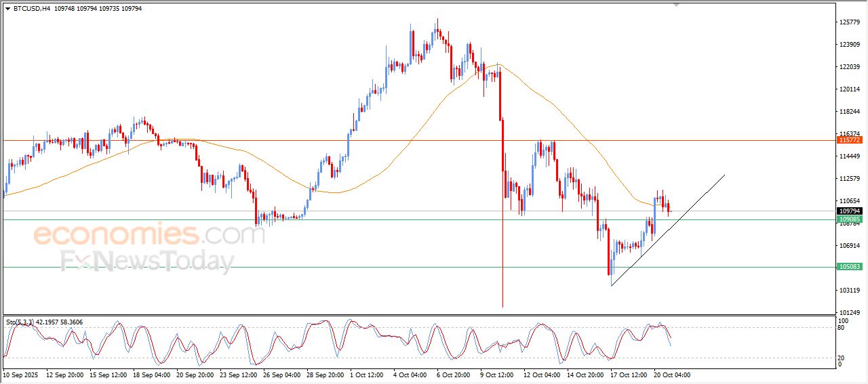The image size is (868, 384).
Task: Click the BTCUSD,H4 symbol label
Action: click(x=31, y=9)
